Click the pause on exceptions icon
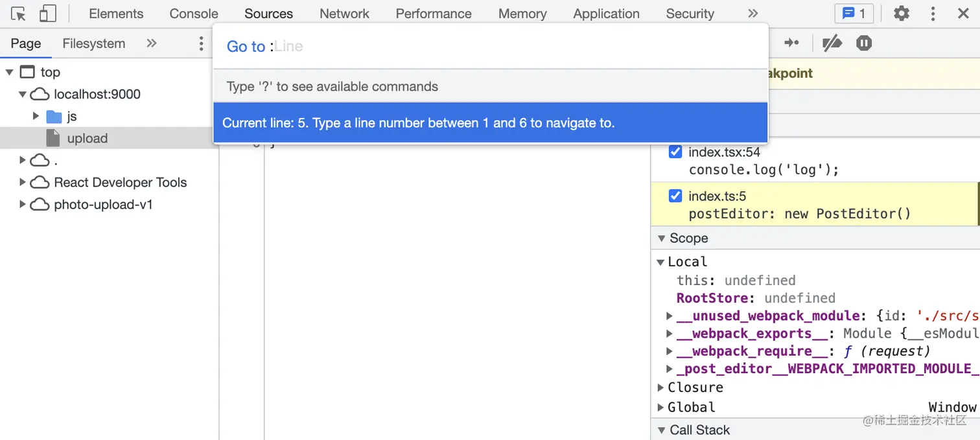 click(864, 43)
